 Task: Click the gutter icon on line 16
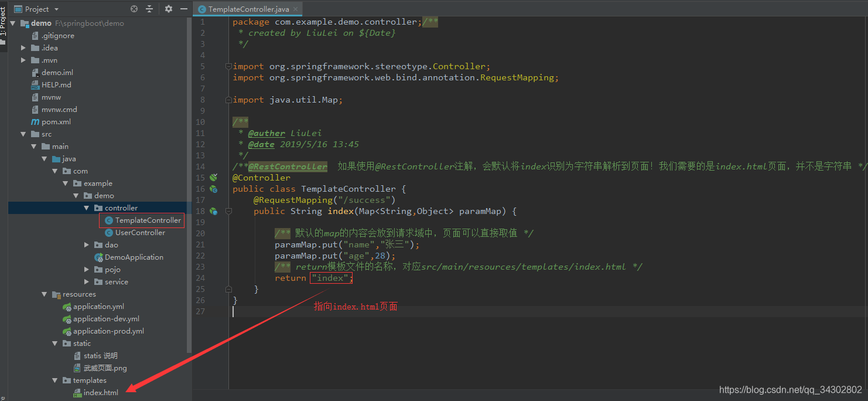(214, 189)
